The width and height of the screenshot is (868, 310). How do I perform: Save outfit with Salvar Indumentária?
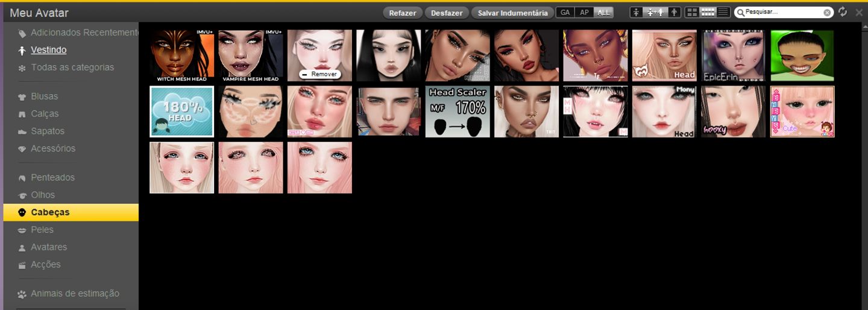(512, 13)
